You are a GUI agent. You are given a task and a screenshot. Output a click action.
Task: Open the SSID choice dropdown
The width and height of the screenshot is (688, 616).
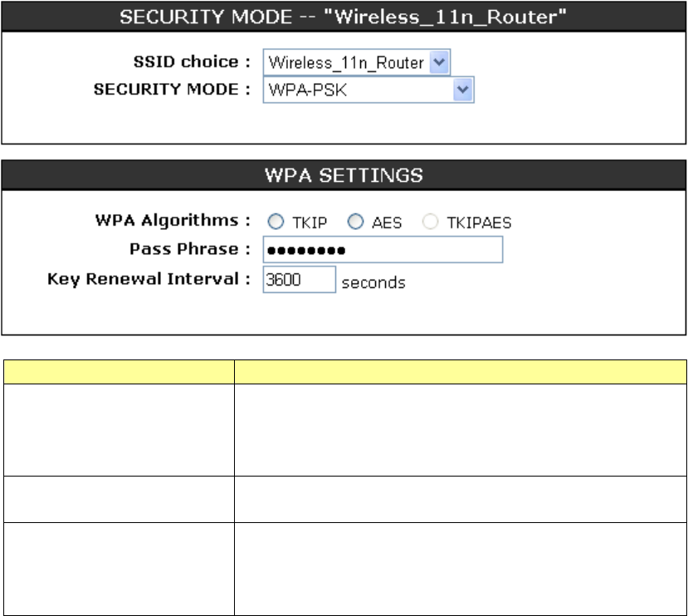pyautogui.click(x=357, y=62)
